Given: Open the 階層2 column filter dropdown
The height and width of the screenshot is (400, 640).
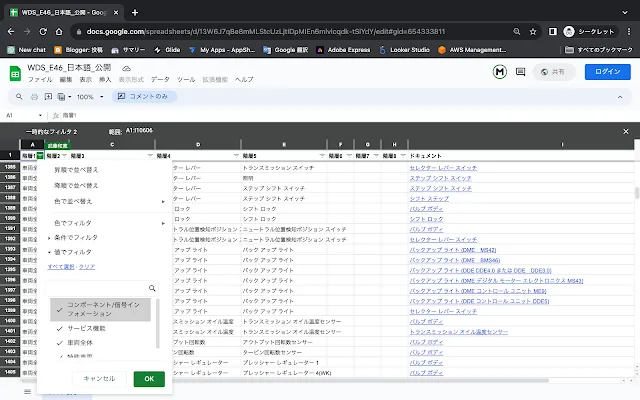Looking at the screenshot, I should tap(64, 156).
